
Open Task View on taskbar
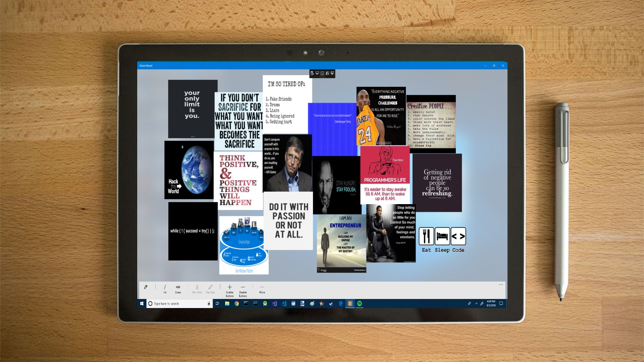[217, 304]
